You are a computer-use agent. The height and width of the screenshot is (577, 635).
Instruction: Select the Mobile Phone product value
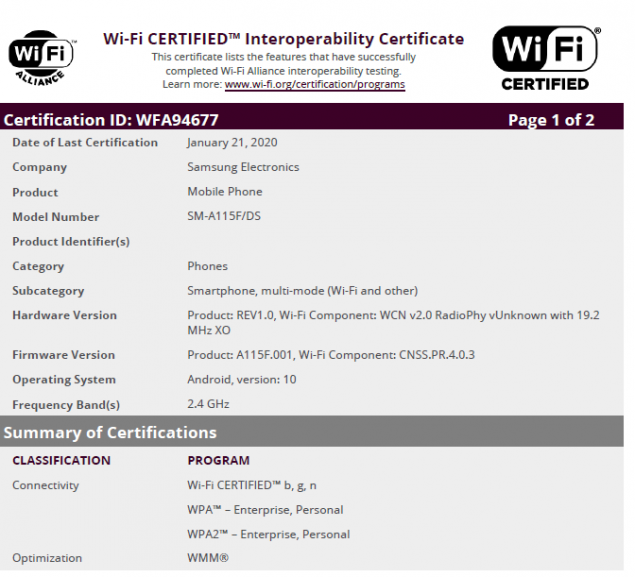click(x=225, y=192)
